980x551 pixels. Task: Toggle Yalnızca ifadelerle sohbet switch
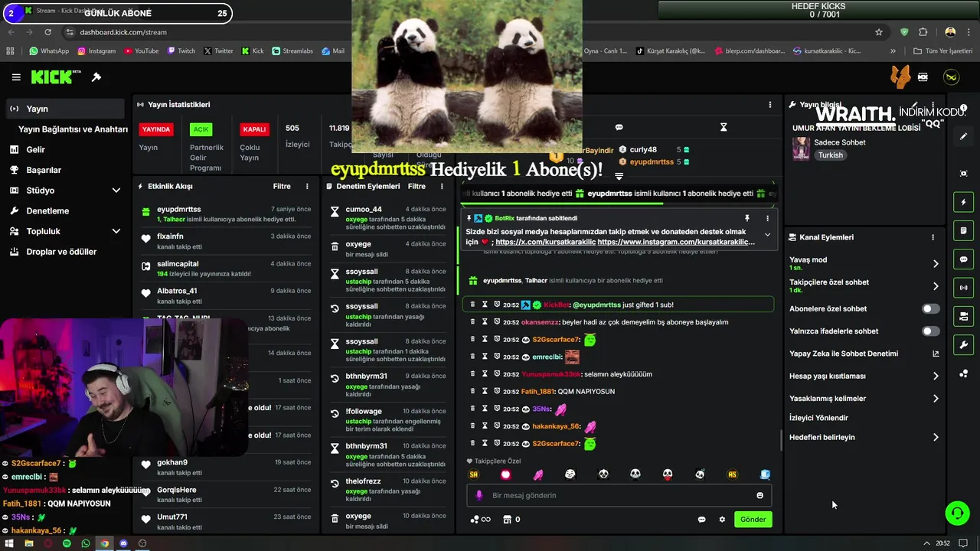(930, 331)
